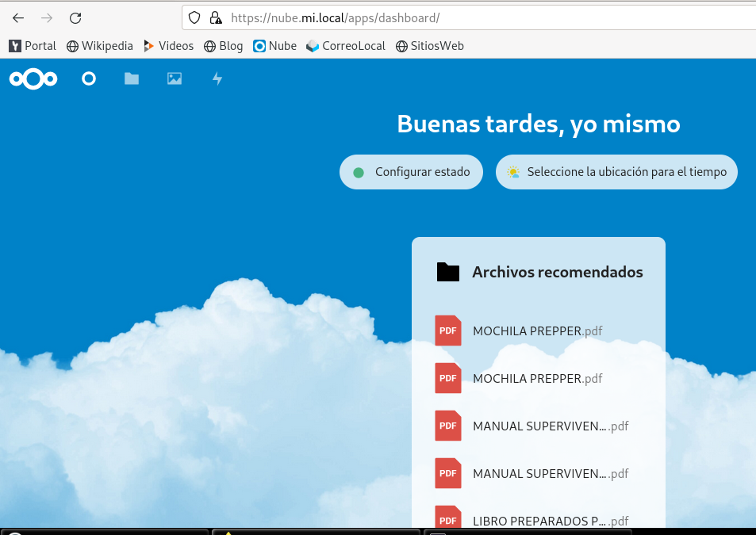Image resolution: width=756 pixels, height=535 pixels.
Task: Click the Archivos recomendados heading
Action: (x=558, y=272)
